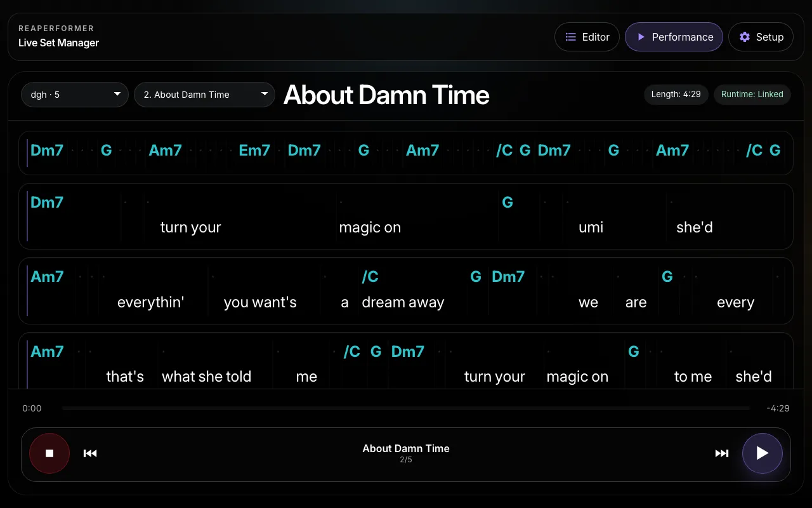Click the About Damn Time heading
This screenshot has width=812, height=508.
(386, 95)
